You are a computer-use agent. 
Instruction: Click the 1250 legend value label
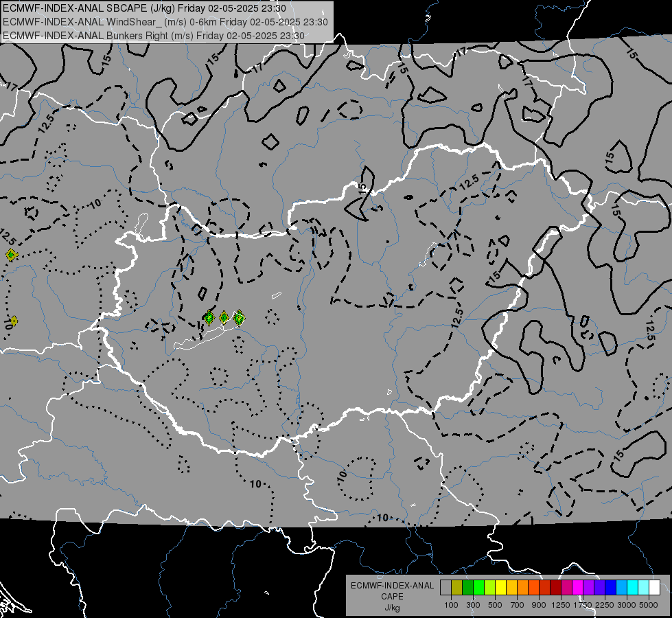pyautogui.click(x=561, y=605)
